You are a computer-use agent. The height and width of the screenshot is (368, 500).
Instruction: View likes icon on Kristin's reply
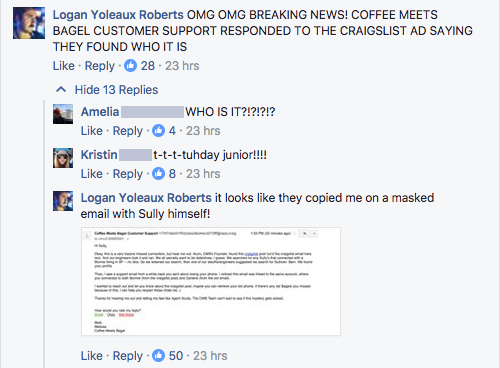158,174
